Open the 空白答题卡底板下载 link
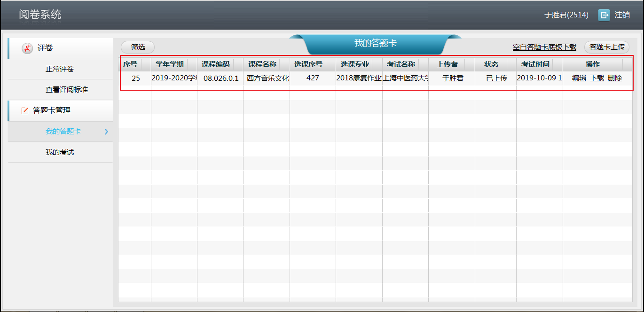The width and height of the screenshot is (644, 312). pyautogui.click(x=544, y=47)
